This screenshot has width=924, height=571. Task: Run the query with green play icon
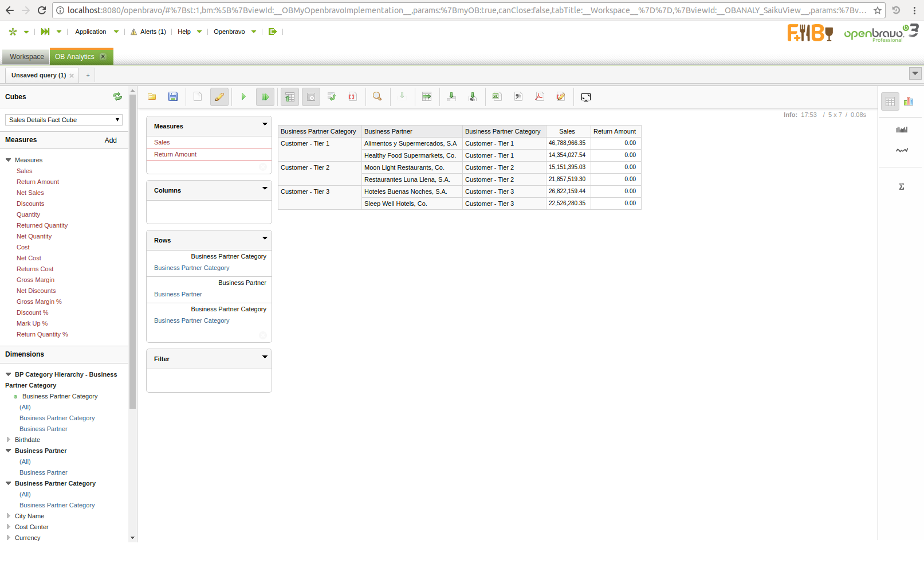point(243,97)
